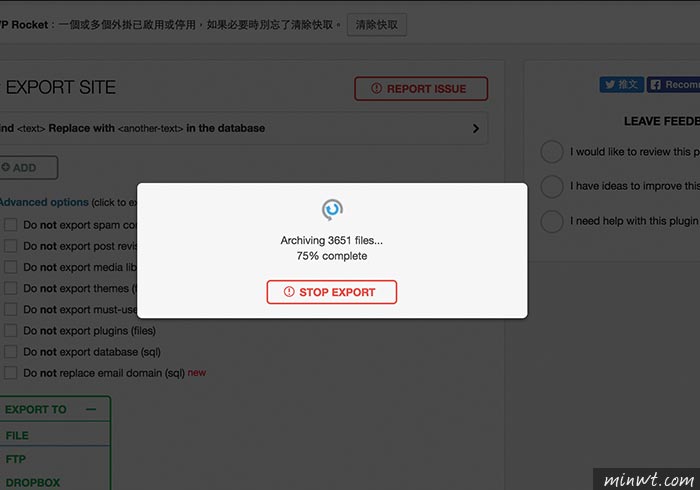Click the minus icon on EXPORT TO
700x490 pixels.
coord(91,409)
